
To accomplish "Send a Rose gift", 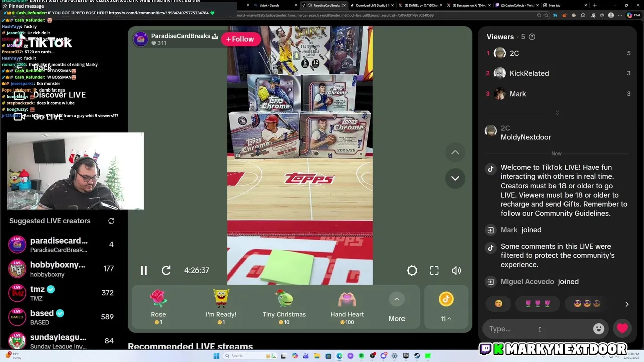I will pos(158,307).
